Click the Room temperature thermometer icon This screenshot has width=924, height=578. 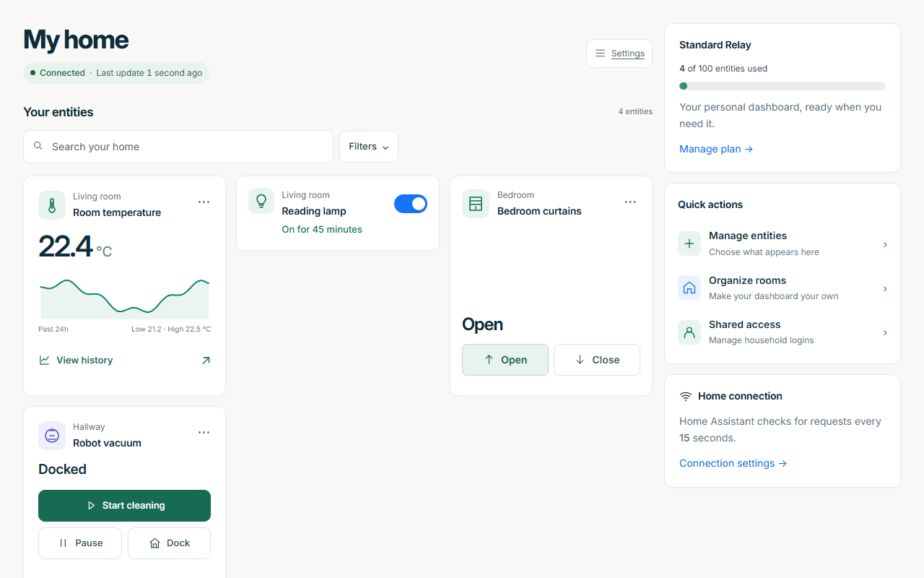click(52, 205)
